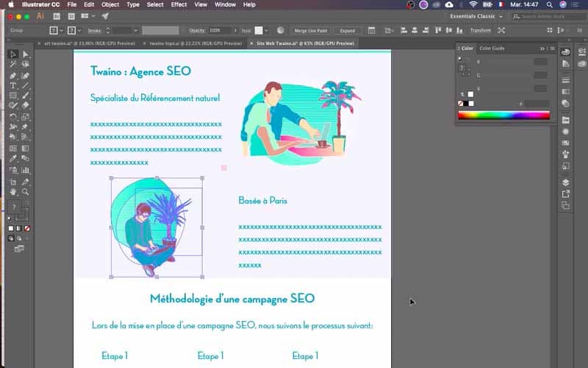Click vertical align top icon
The width and height of the screenshot is (588, 368).
[x=438, y=30]
